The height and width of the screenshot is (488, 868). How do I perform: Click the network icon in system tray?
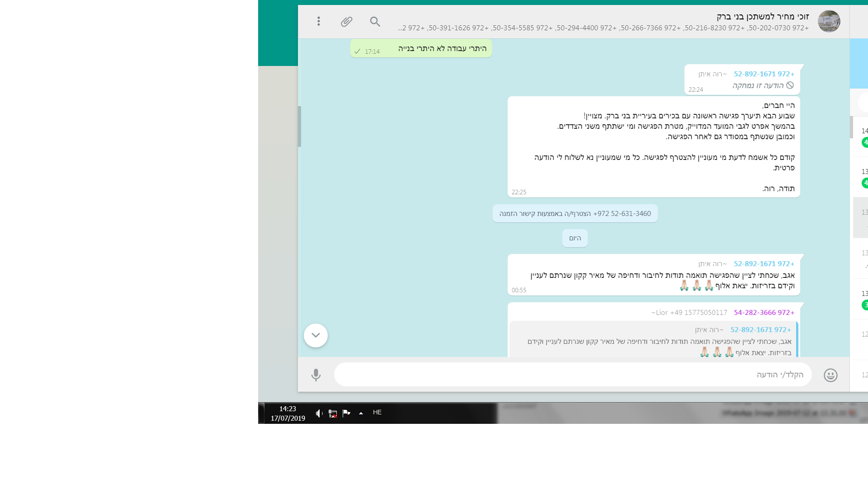click(333, 413)
